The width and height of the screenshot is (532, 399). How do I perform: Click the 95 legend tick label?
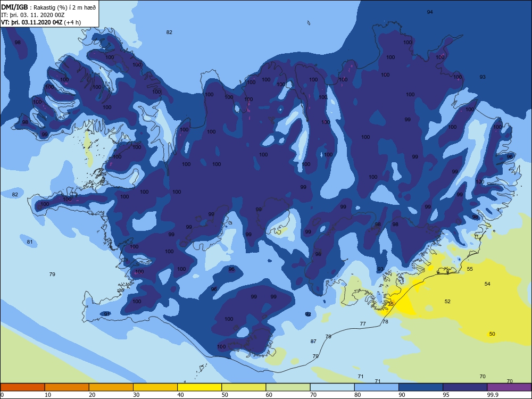446,395
